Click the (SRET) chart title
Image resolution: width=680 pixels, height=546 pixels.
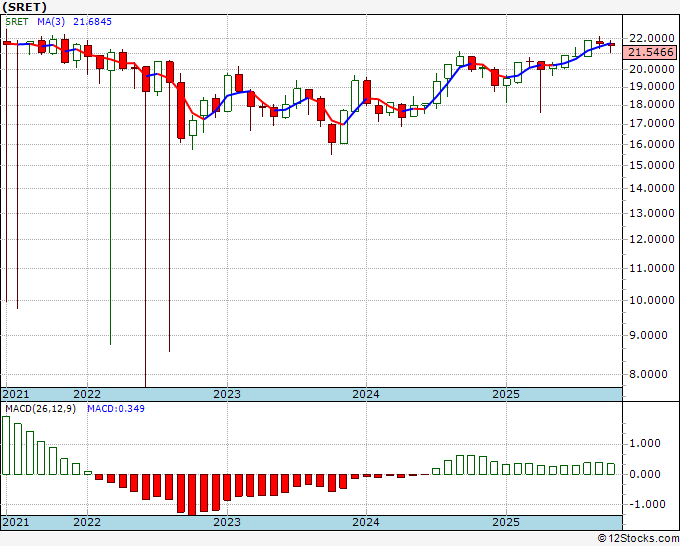click(24, 7)
